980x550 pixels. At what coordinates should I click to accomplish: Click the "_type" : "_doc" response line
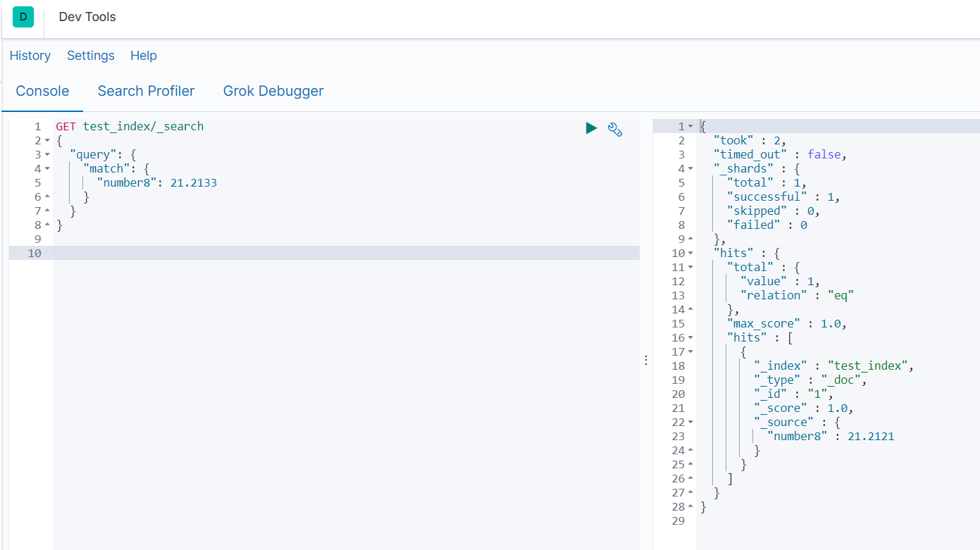[810, 380]
